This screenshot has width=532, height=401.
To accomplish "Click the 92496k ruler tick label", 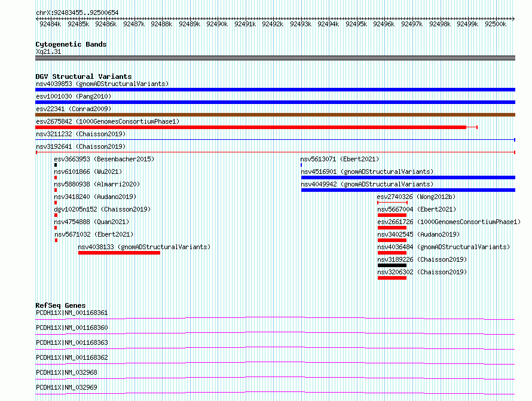I will point(384,25).
